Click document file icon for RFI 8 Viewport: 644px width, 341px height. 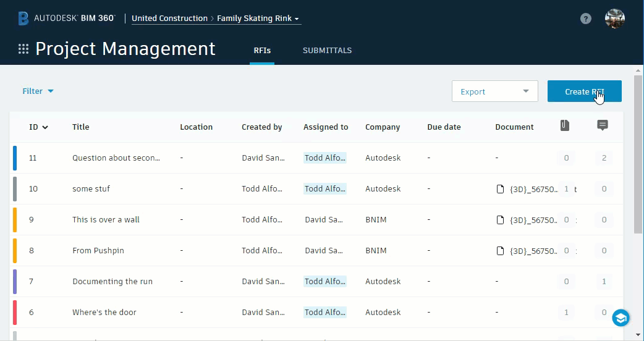pos(501,251)
